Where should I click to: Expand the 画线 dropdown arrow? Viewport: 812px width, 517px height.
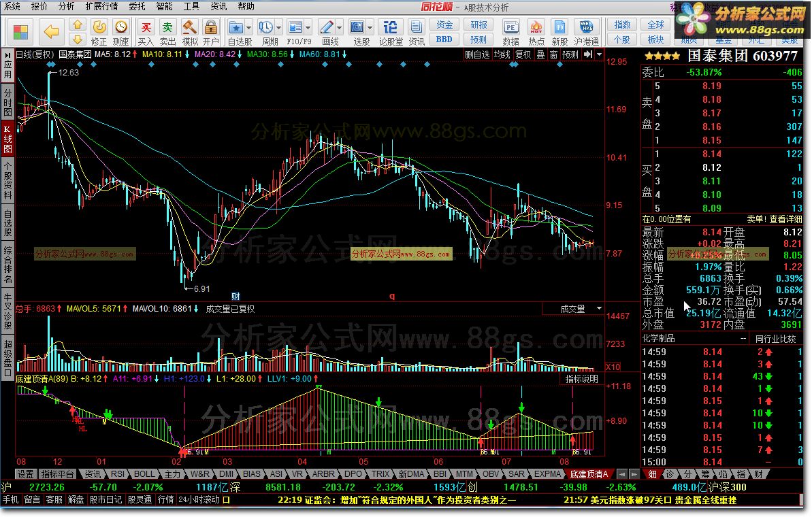click(x=339, y=27)
